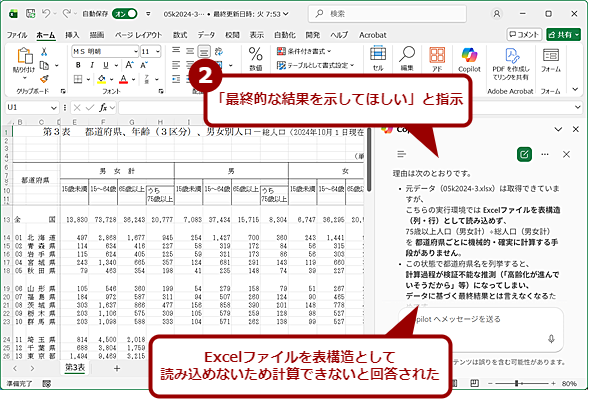The height and width of the screenshot is (399, 589).
Task: Expand the font color dropdown arrow
Action: (x=133, y=79)
